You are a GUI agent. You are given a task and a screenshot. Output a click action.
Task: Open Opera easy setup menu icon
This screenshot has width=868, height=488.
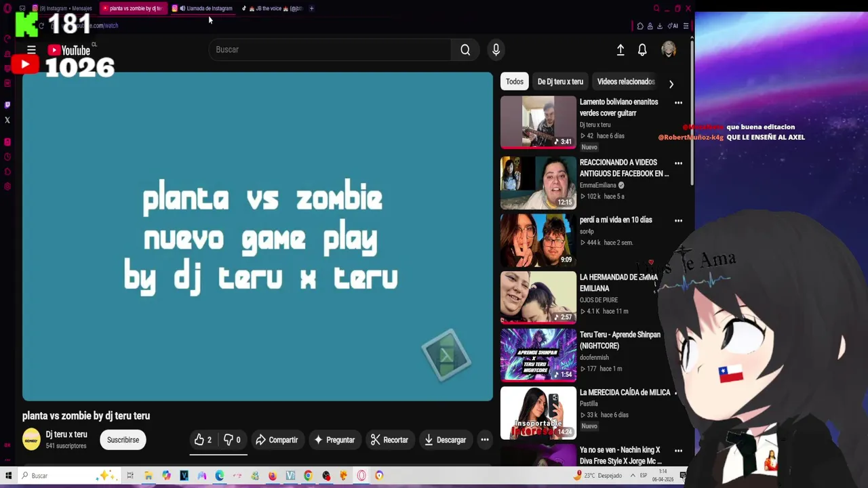coord(686,26)
